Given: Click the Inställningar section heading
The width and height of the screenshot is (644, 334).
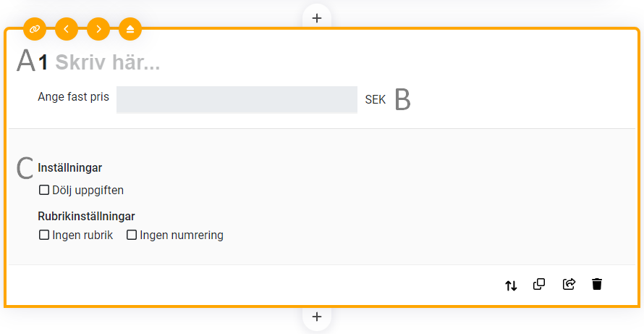Looking at the screenshot, I should [69, 168].
